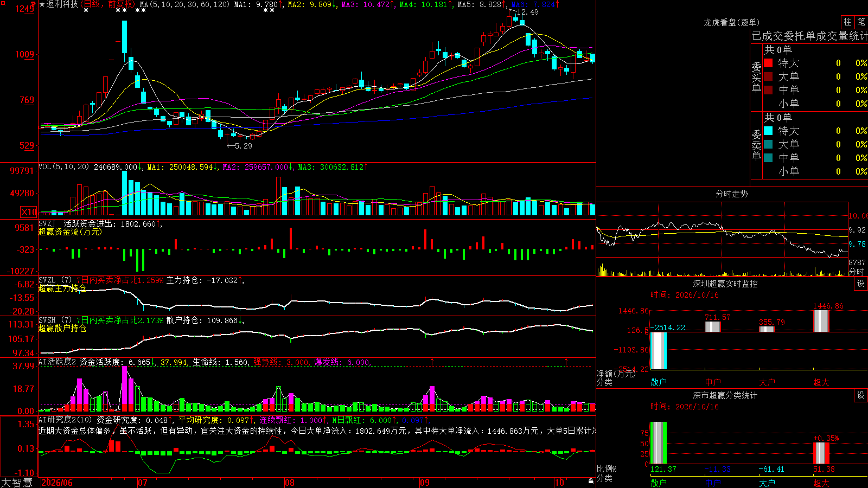The height and width of the screenshot is (488, 868).
Task: Click the dark red 大单 buy-order swatch
Action: click(x=768, y=76)
